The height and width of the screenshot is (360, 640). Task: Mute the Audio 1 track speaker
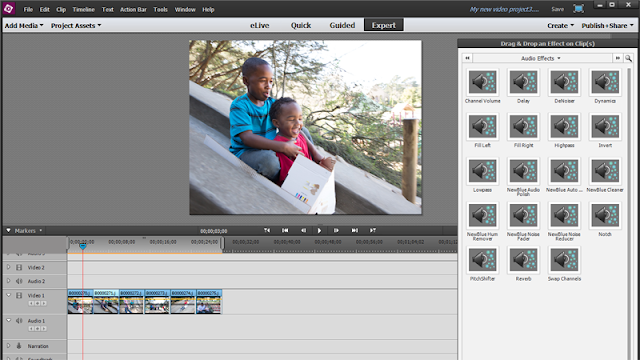pos(19,321)
